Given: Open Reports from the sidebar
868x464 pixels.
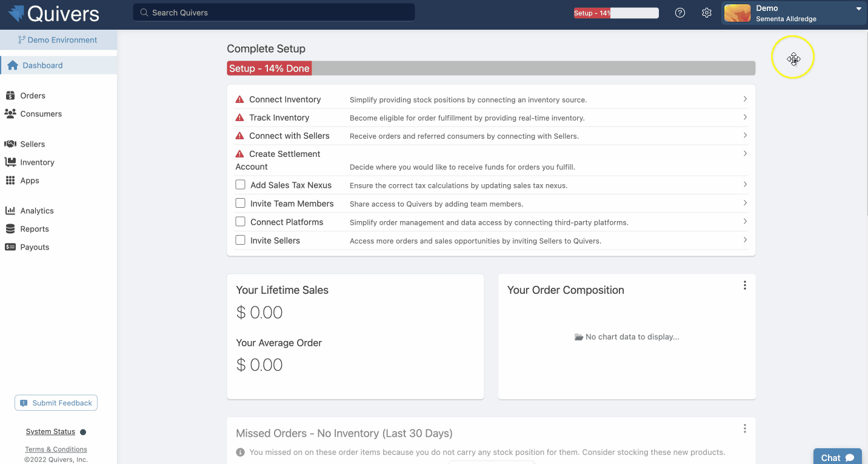Looking at the screenshot, I should point(35,229).
